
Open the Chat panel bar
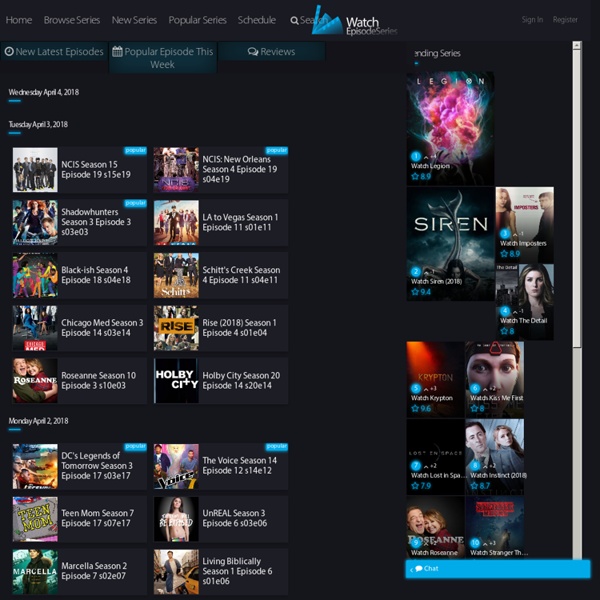coord(497,569)
